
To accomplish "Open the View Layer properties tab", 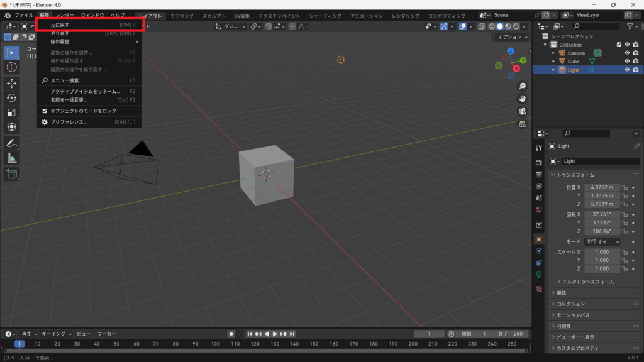I will point(539,186).
